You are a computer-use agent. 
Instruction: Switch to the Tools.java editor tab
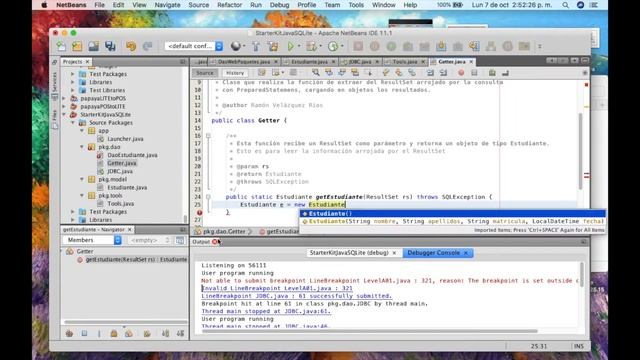click(x=405, y=62)
